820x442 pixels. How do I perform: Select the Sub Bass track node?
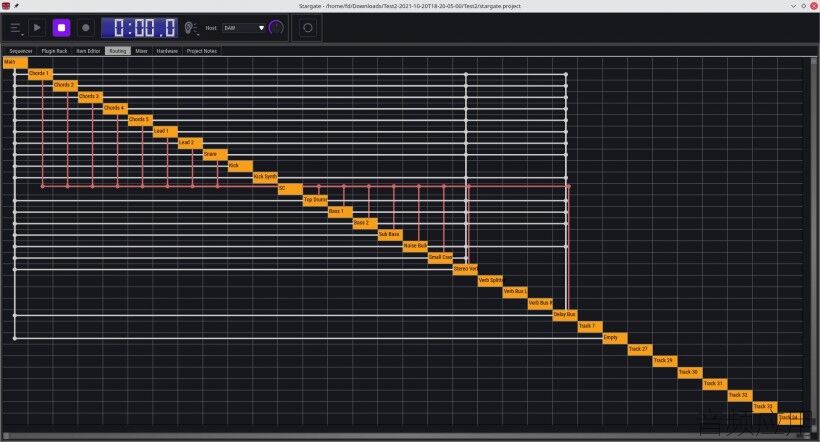pos(390,235)
